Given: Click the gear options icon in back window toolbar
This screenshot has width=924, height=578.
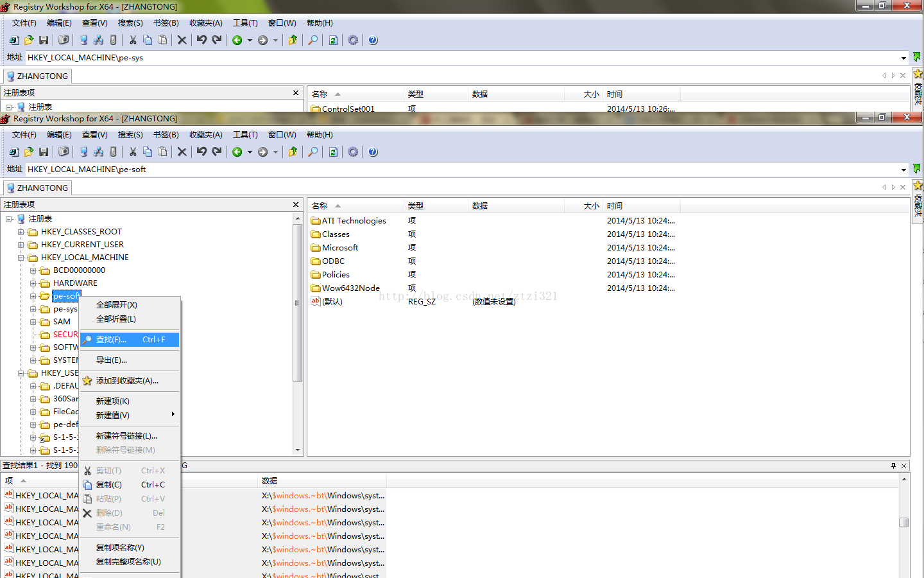Looking at the screenshot, I should pos(353,40).
